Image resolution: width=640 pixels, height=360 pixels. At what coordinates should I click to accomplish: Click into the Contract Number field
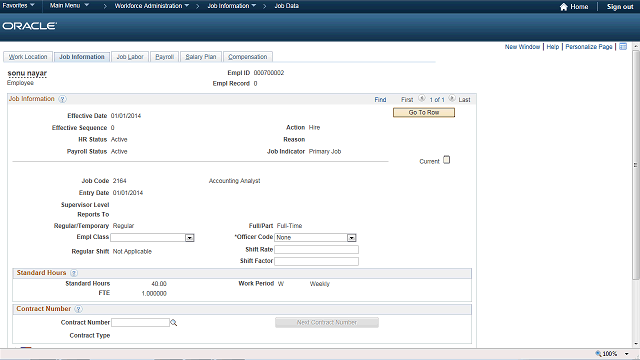pos(140,322)
